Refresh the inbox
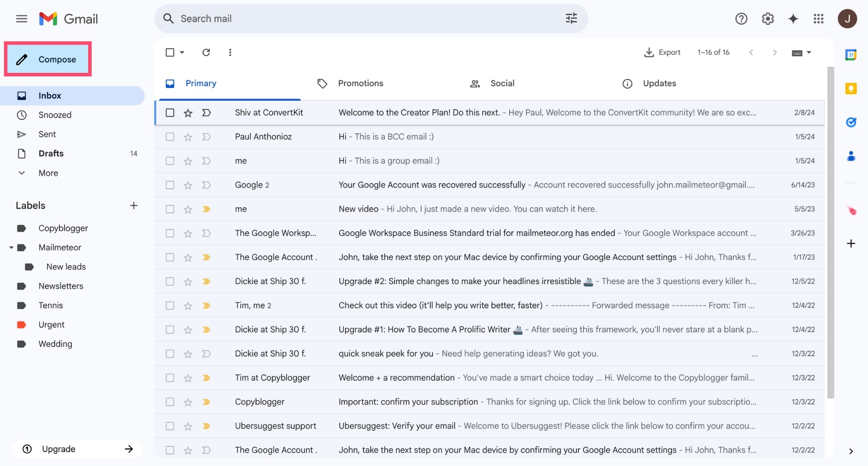This screenshot has height=466, width=868. click(x=206, y=52)
